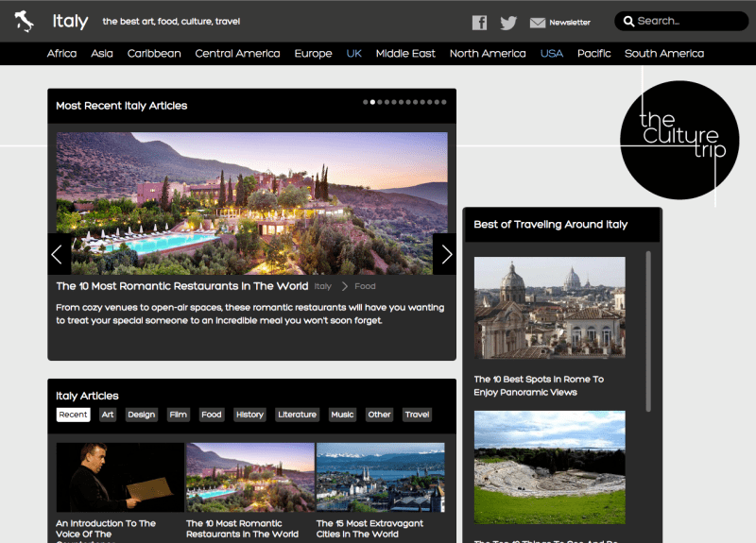The image size is (756, 543).
Task: Click the search magnifier icon
Action: click(x=627, y=22)
